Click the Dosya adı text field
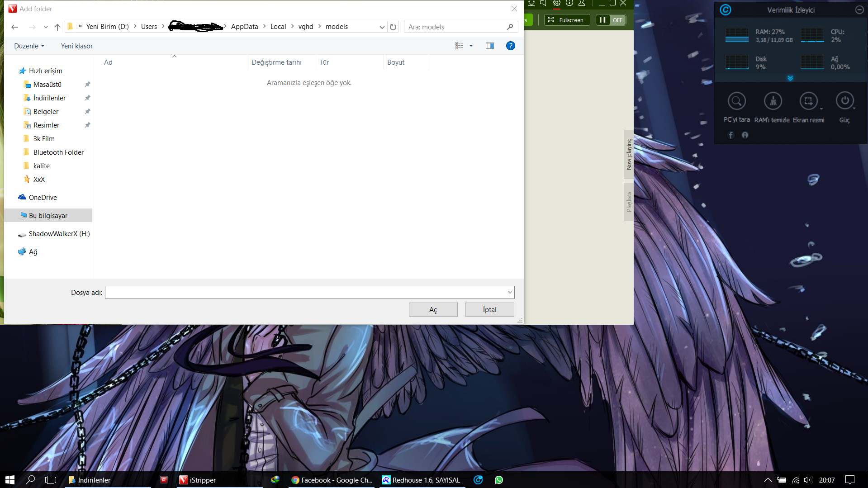Screen dimensions: 868x488 pyautogui.click(x=306, y=293)
